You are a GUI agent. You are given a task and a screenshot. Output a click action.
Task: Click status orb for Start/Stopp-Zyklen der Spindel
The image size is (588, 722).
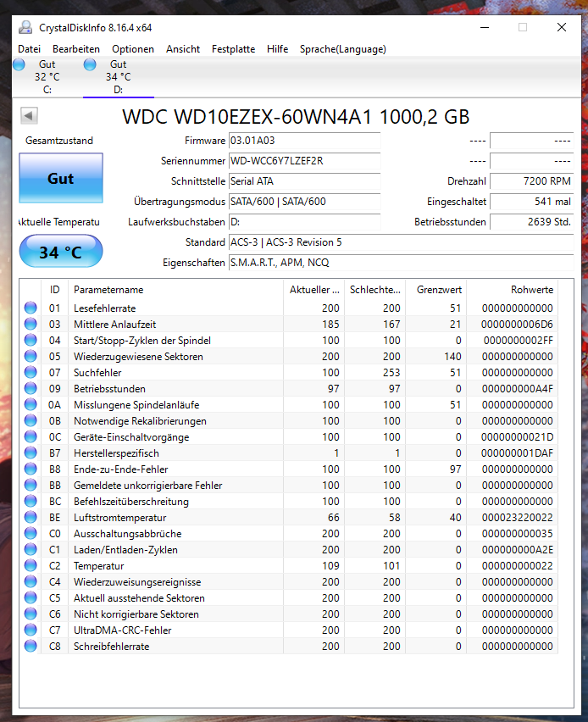31,340
